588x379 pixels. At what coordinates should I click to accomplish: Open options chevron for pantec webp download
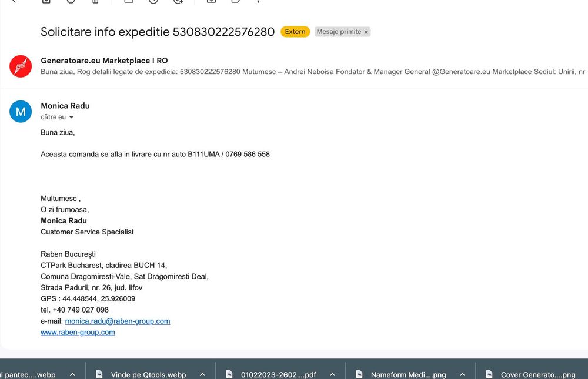point(72,374)
